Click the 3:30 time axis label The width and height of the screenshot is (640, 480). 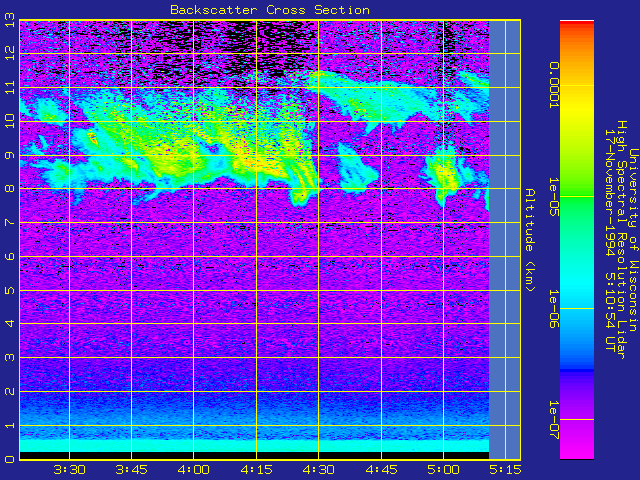[69, 470]
